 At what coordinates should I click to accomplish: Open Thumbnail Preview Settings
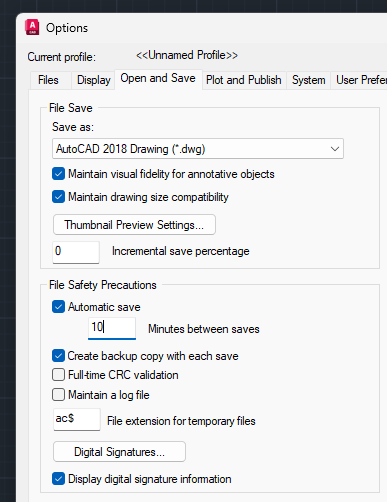(x=134, y=225)
